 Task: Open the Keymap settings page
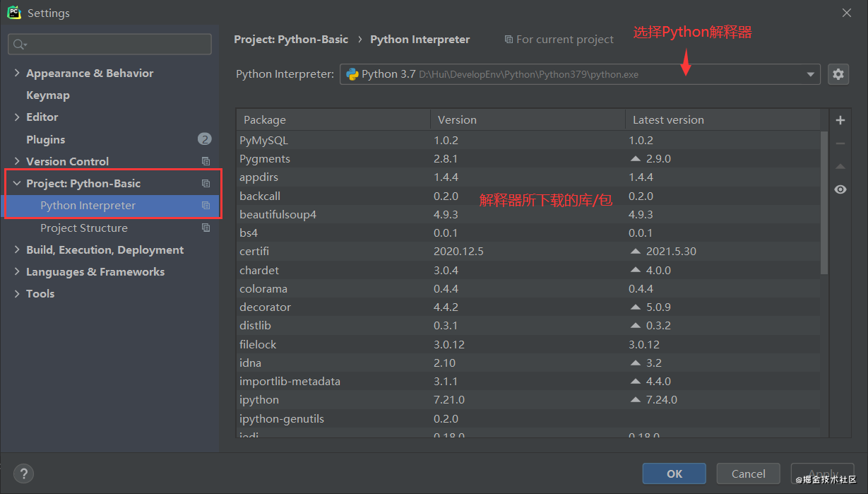point(48,95)
